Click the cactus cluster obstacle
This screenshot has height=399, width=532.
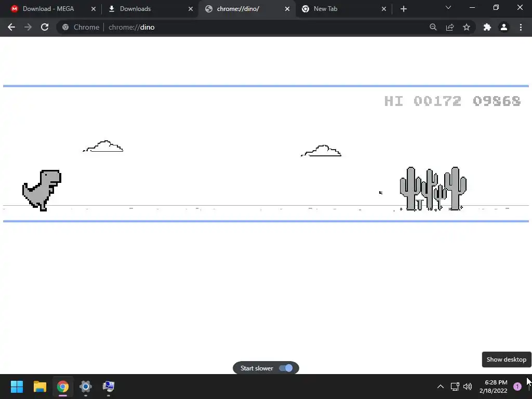point(433,189)
